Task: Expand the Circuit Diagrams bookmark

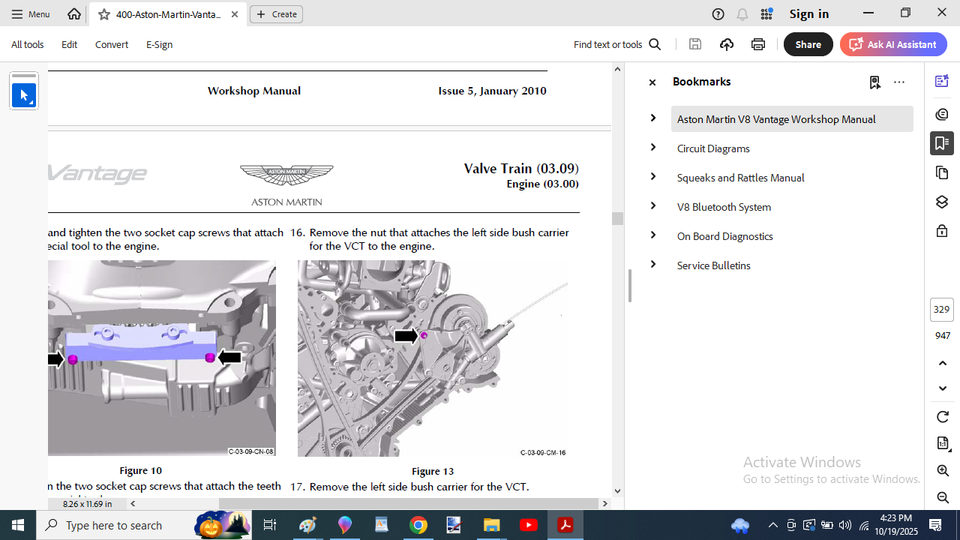Action: [x=653, y=148]
